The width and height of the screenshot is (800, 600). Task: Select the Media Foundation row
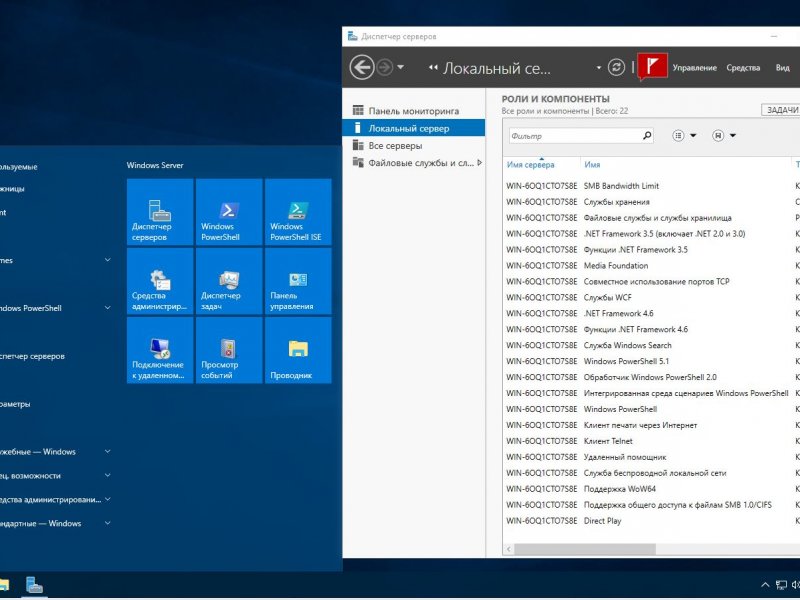(651, 265)
